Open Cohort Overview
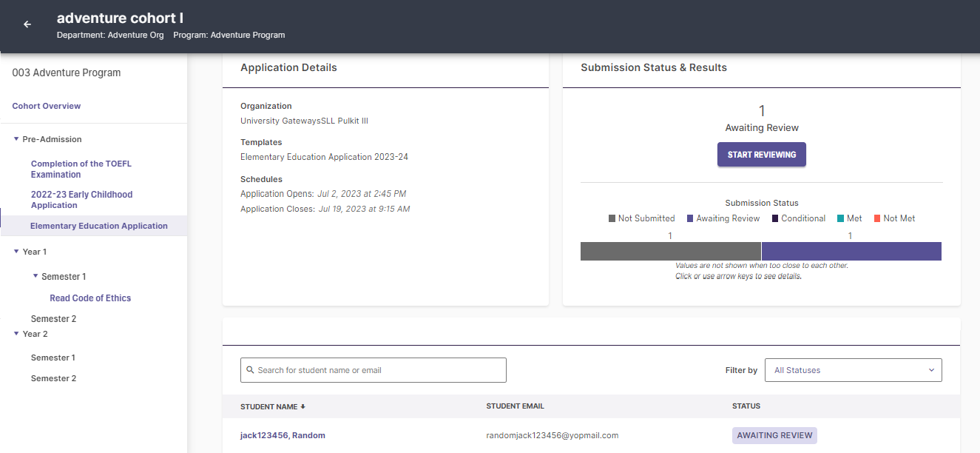Viewport: 980px width, 453px height. click(x=47, y=106)
